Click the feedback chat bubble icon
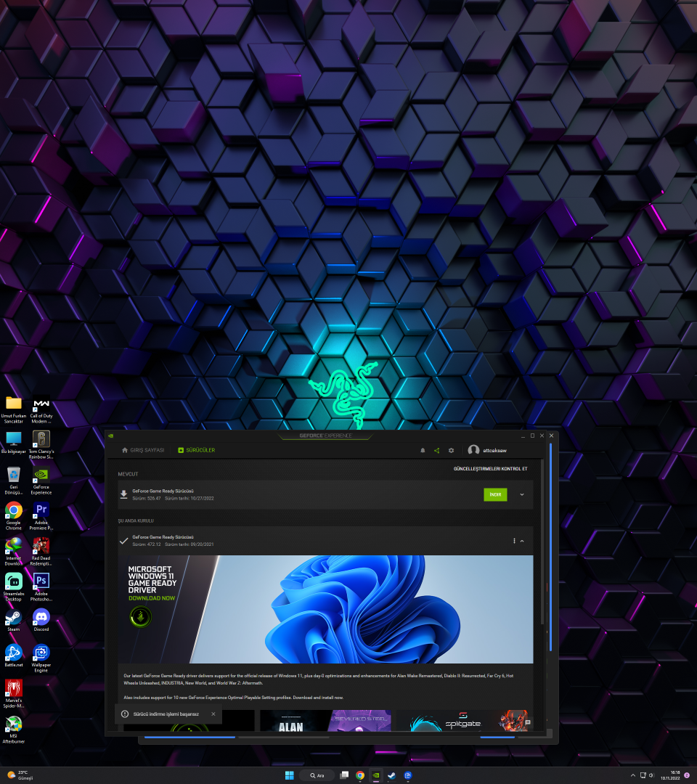Viewport: 697px width, 784px height. point(528,722)
